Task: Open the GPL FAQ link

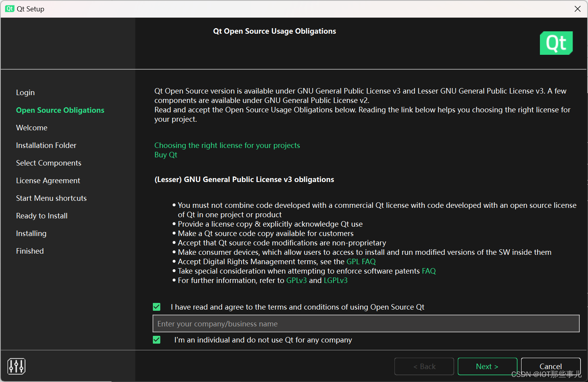Action: point(361,261)
